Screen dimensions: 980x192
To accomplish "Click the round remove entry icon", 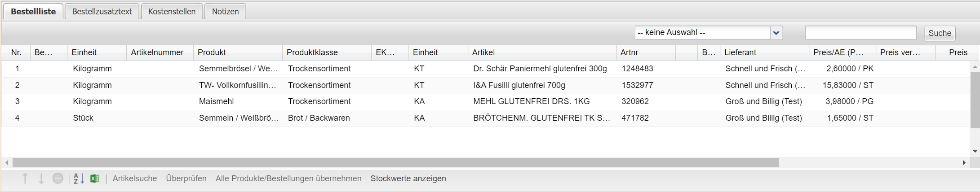I will click(58, 179).
